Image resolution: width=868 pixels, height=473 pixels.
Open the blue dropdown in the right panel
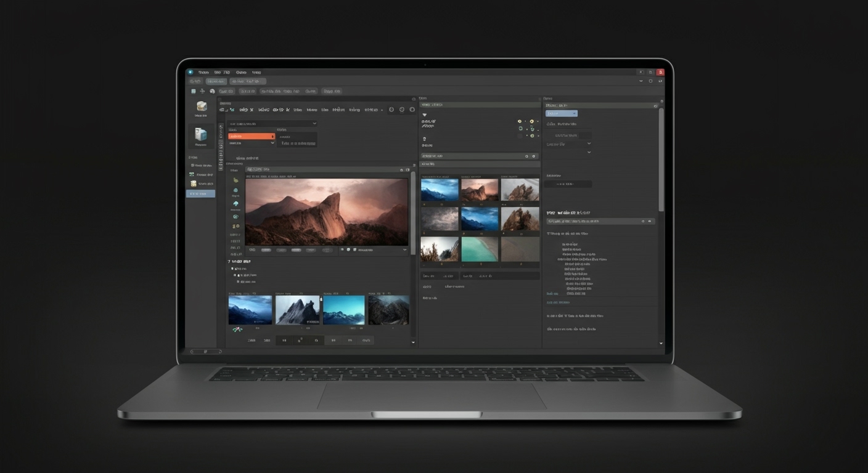[x=562, y=113]
